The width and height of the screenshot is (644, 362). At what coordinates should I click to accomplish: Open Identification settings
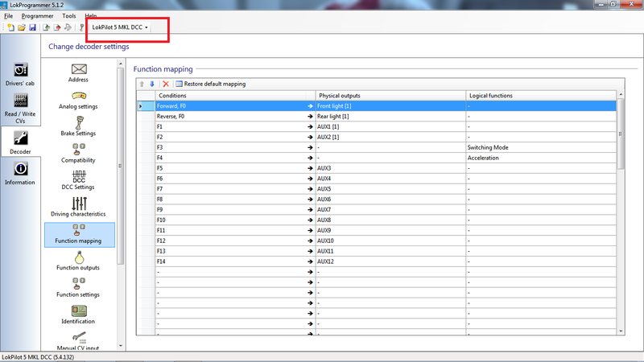pos(78,315)
